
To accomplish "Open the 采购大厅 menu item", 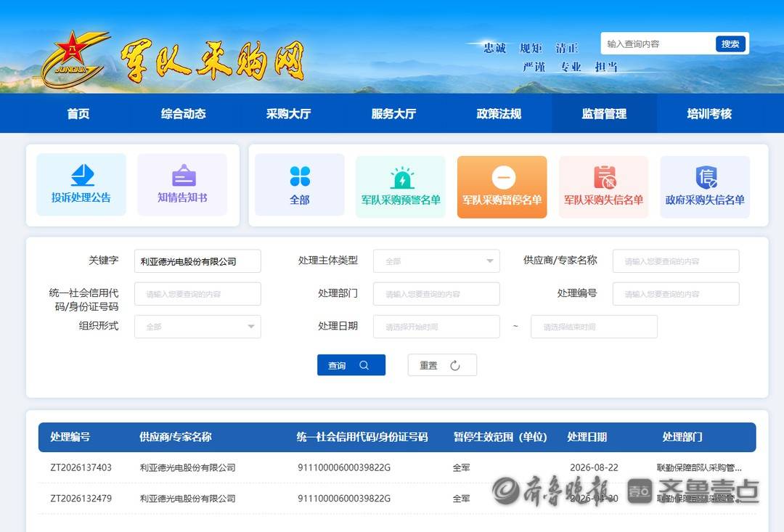I will (288, 113).
